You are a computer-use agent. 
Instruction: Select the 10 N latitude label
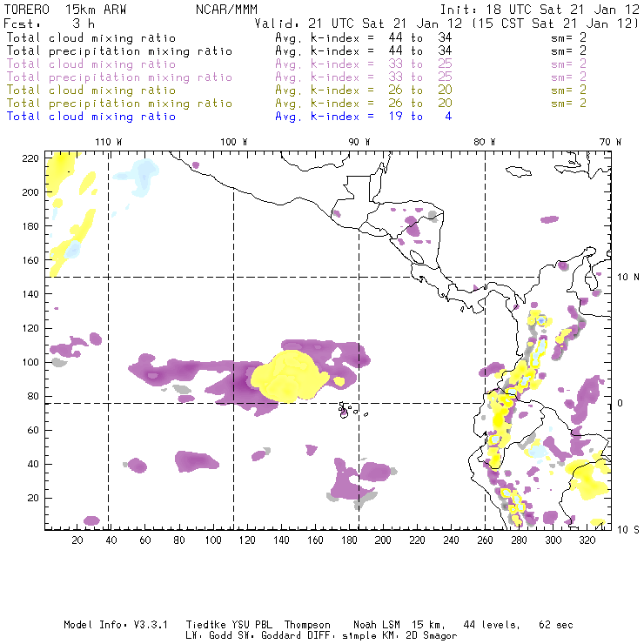[x=628, y=278]
